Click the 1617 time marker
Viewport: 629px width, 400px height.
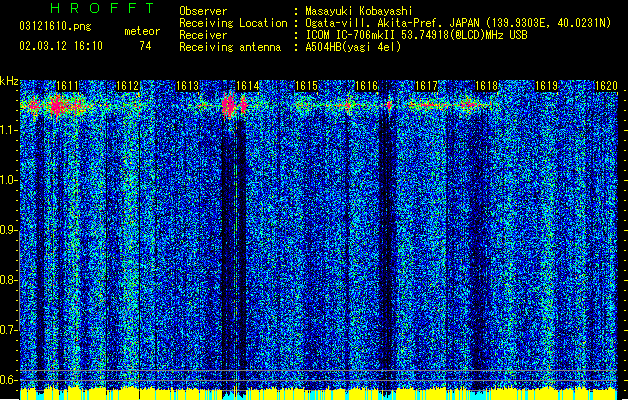point(426,86)
